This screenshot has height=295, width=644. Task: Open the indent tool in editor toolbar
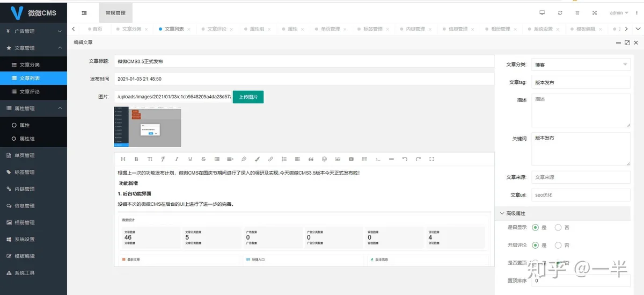coord(217,159)
